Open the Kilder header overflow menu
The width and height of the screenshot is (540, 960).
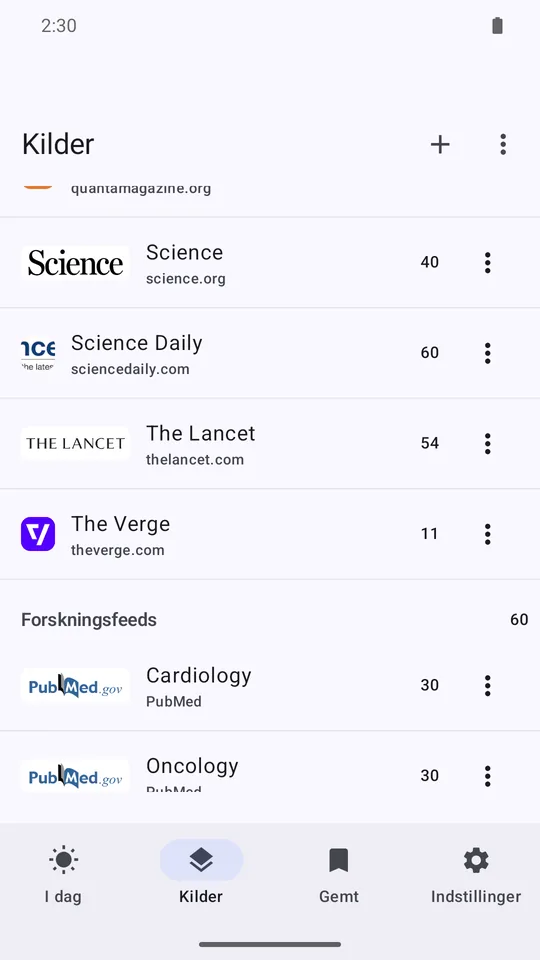(x=503, y=144)
